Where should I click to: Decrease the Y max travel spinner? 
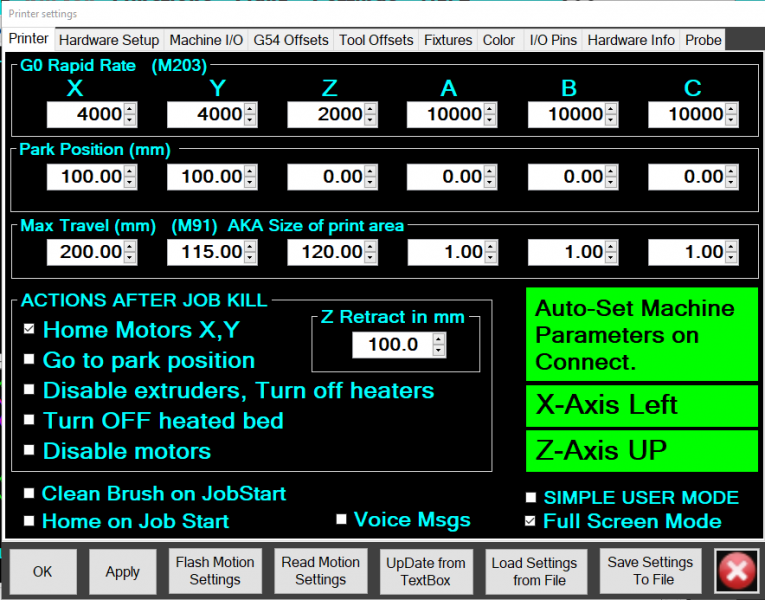[250, 257]
